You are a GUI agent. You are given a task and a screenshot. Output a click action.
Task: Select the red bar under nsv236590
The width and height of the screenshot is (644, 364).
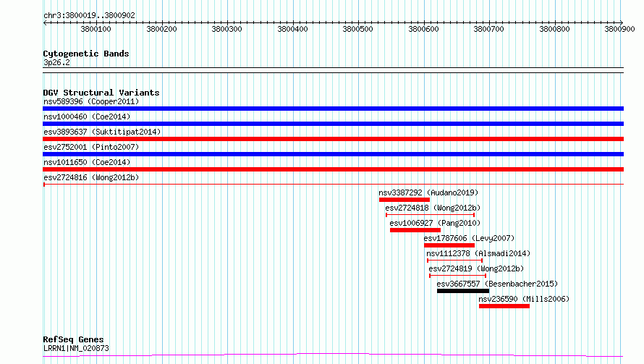504,306
